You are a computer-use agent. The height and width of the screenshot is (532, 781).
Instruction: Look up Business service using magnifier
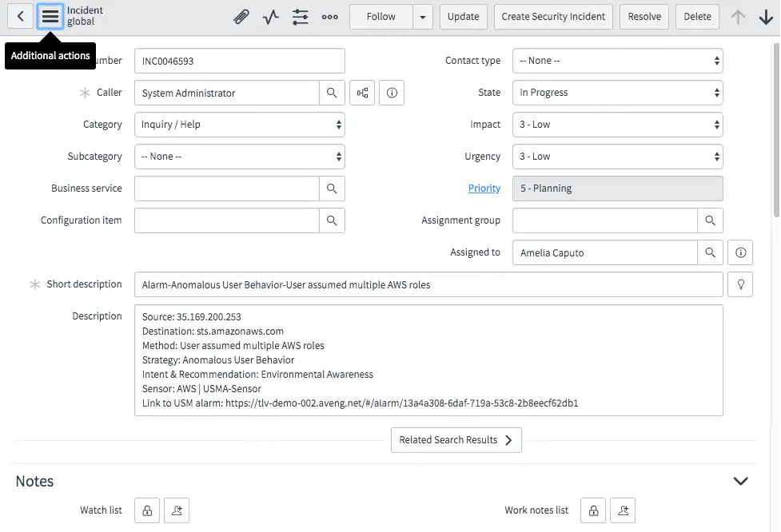[x=332, y=189]
